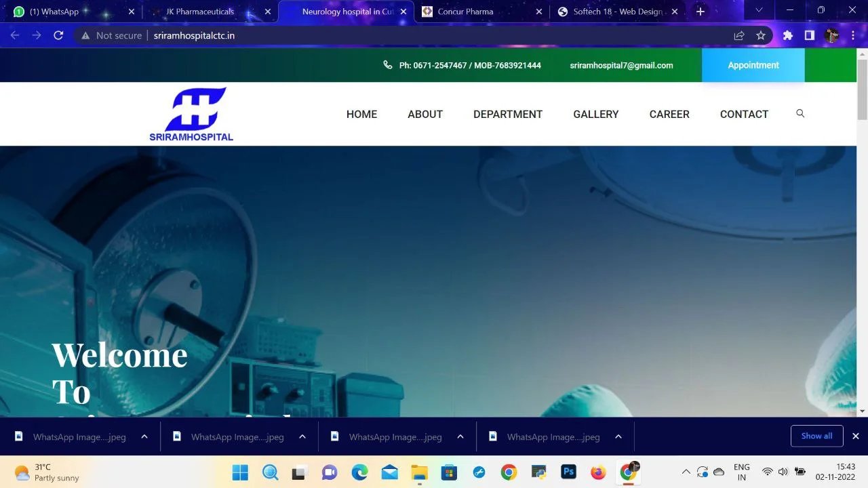Show hidden system tray icons
Viewport: 868px width, 488px height.
pyautogui.click(x=686, y=472)
